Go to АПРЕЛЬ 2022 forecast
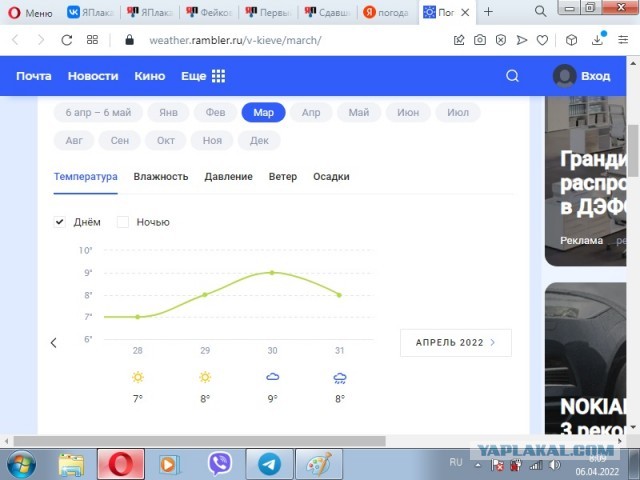Image resolution: width=640 pixels, height=480 pixels. click(456, 343)
